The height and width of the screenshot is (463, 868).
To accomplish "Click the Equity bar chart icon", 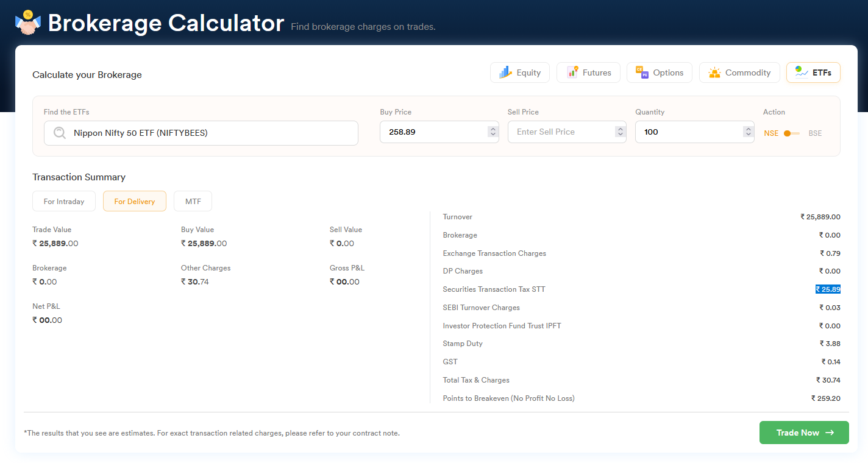I will click(x=505, y=72).
